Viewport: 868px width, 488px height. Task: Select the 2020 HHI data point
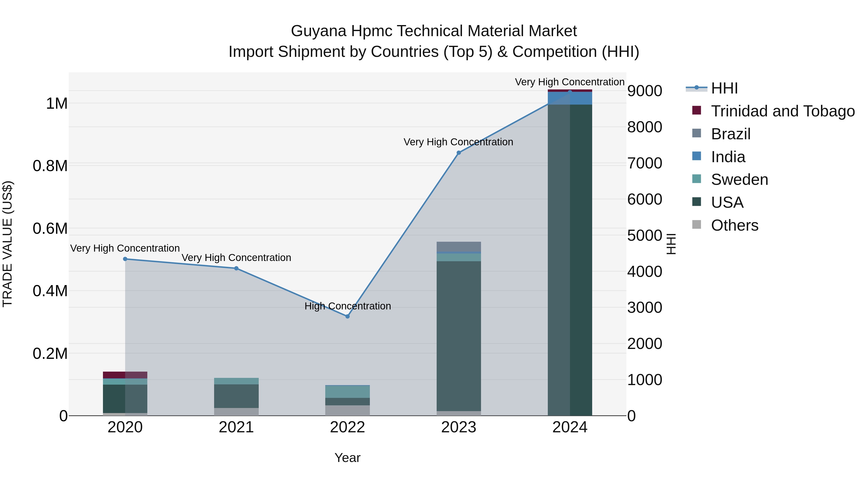(x=125, y=259)
